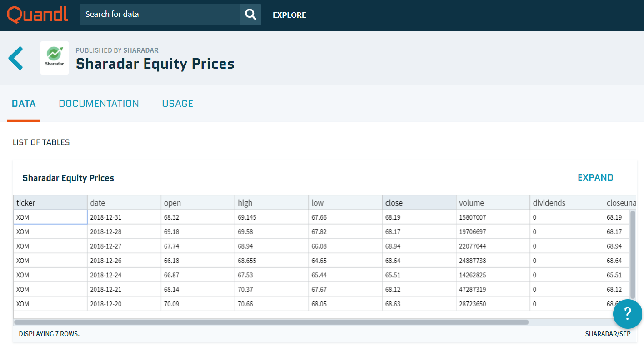The width and height of the screenshot is (644, 346).
Task: Switch to the DATA tab
Action: [x=24, y=104]
